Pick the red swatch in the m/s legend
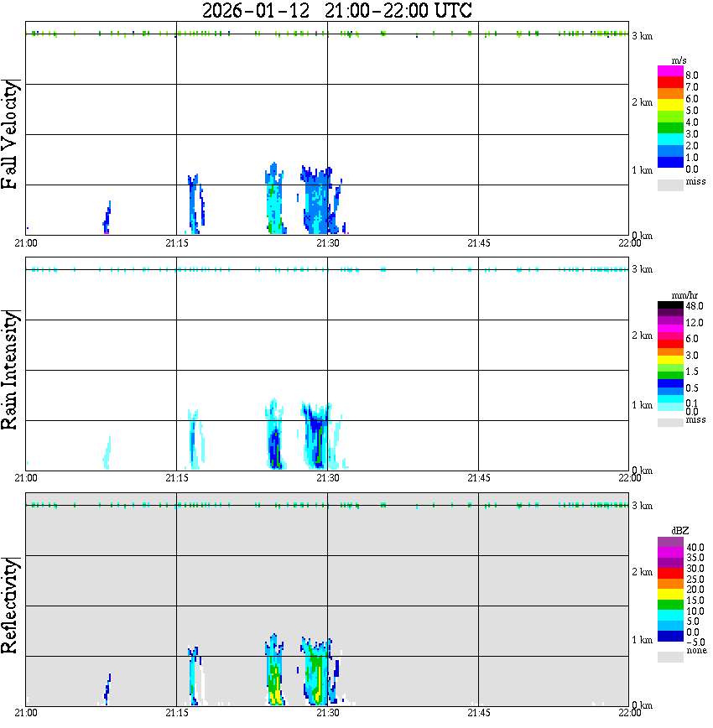Viewport: 713px width, 728px height. point(670,82)
